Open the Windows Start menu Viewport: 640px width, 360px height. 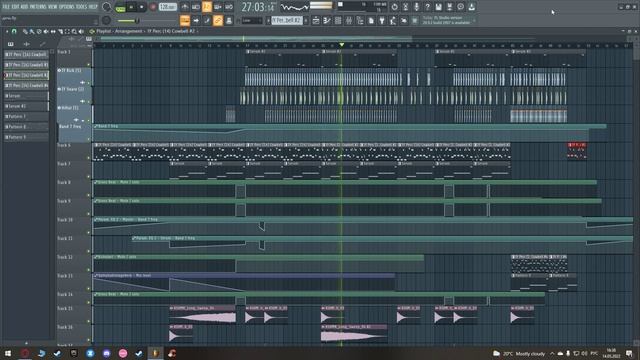8,353
